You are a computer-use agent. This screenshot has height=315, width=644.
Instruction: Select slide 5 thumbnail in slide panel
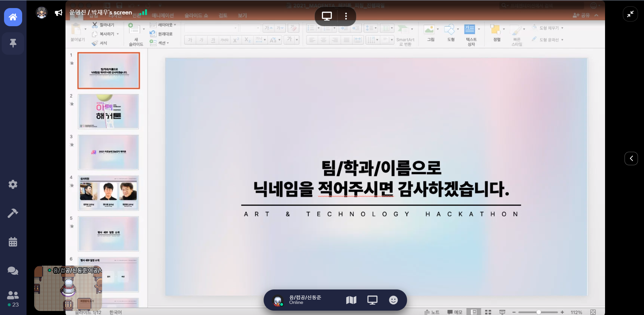108,234
